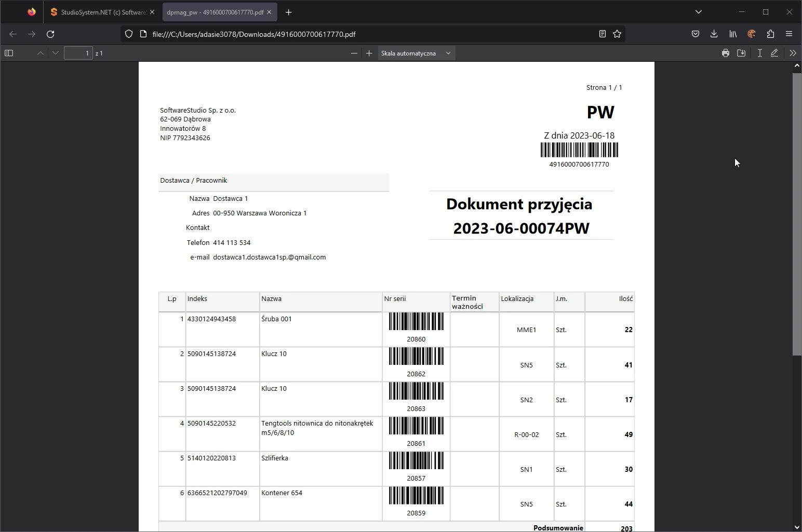Open the Firefox extensions panel
This screenshot has width=802, height=532.
tap(770, 34)
